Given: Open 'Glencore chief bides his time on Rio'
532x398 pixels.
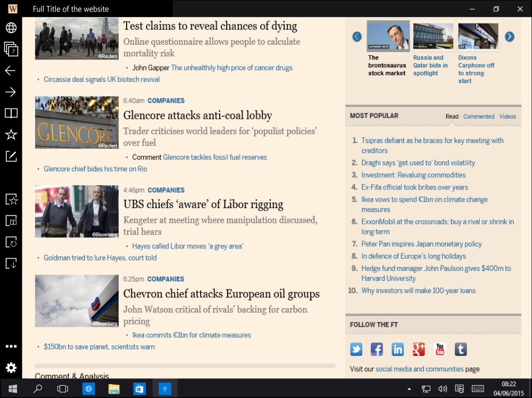Looking at the screenshot, I should tap(95, 169).
